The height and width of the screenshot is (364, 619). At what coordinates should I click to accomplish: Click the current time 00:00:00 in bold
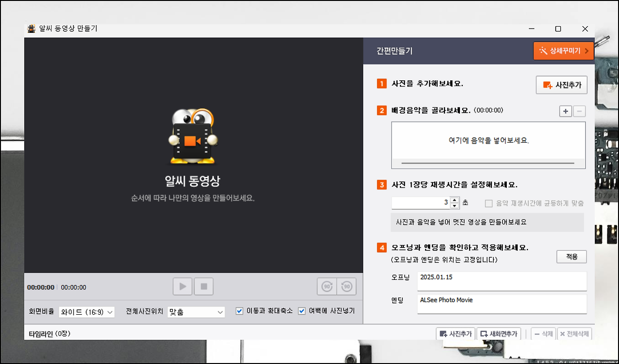(x=41, y=287)
